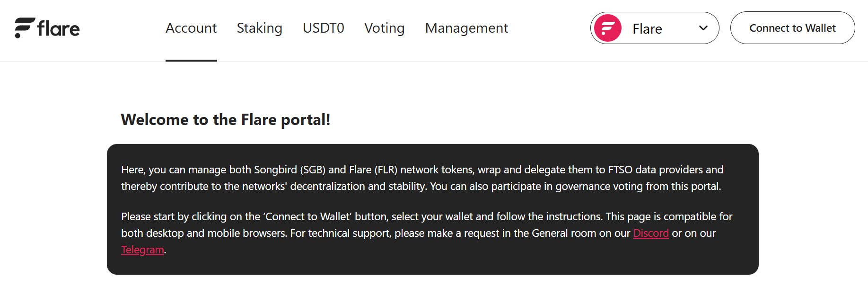
Task: Click the Flare logo mark in header
Action: click(25, 28)
